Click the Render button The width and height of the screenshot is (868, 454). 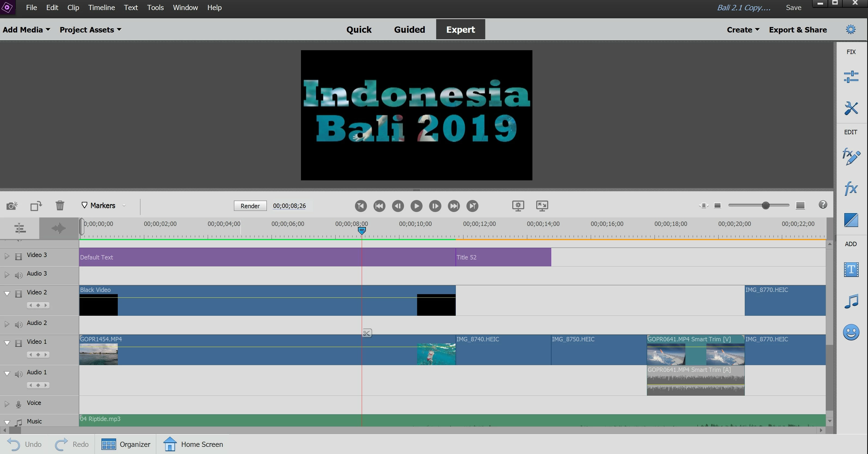click(x=250, y=206)
